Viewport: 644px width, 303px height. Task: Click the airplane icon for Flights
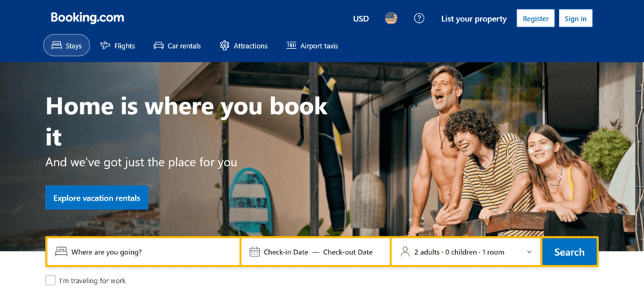(105, 46)
